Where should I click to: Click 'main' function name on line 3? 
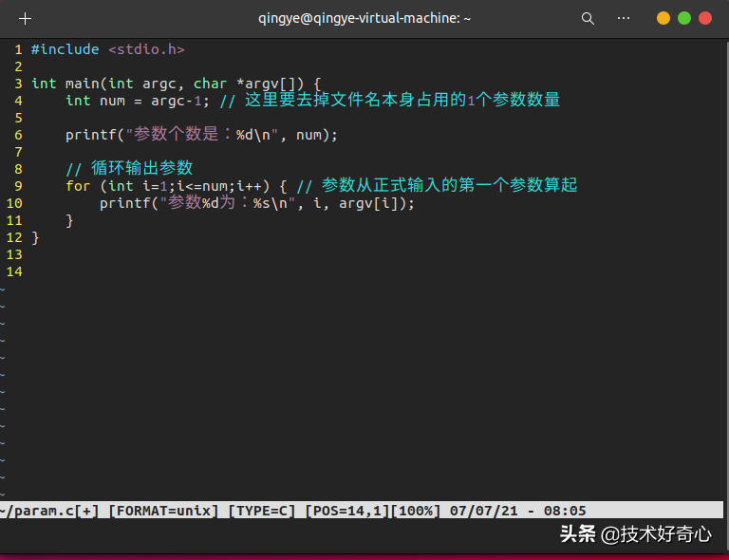pyautogui.click(x=82, y=84)
